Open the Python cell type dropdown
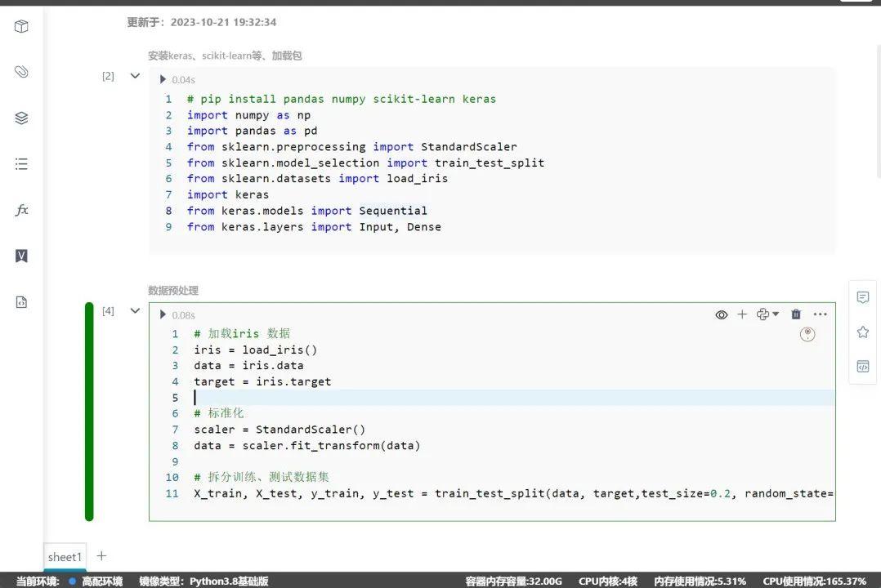Image resolution: width=881 pixels, height=588 pixels. pyautogui.click(x=767, y=314)
